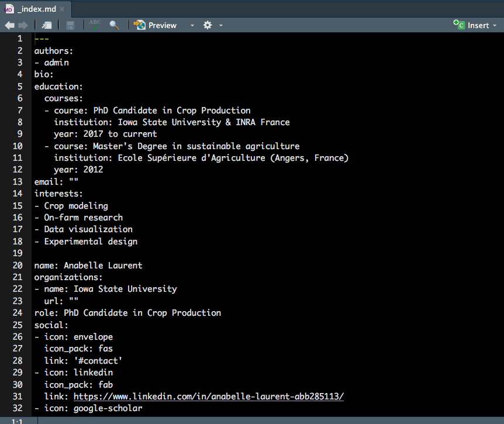Click the cursor position indicator in status bar
Screen dimensions: 504x424
(18, 420)
